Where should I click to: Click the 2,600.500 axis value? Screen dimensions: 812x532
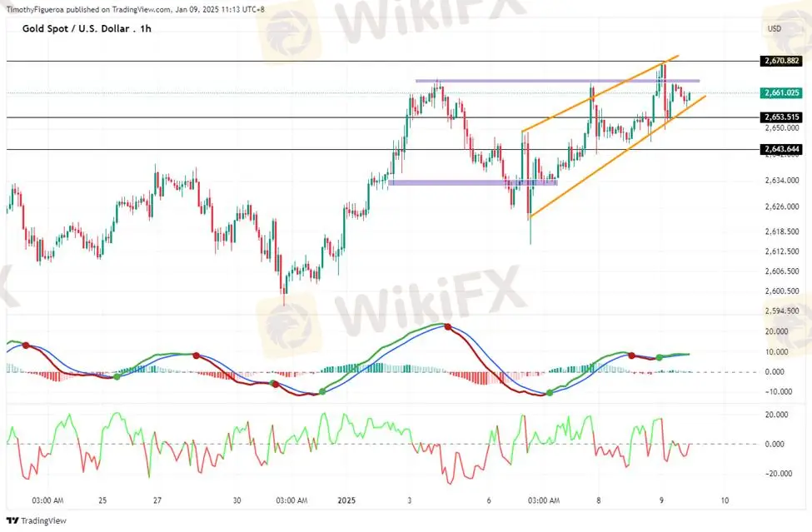(x=781, y=291)
